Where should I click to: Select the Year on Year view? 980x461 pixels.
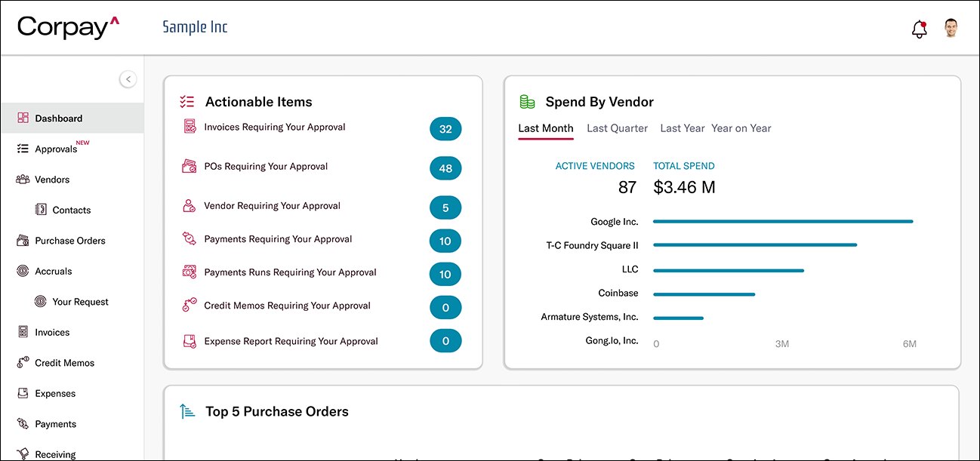[741, 128]
